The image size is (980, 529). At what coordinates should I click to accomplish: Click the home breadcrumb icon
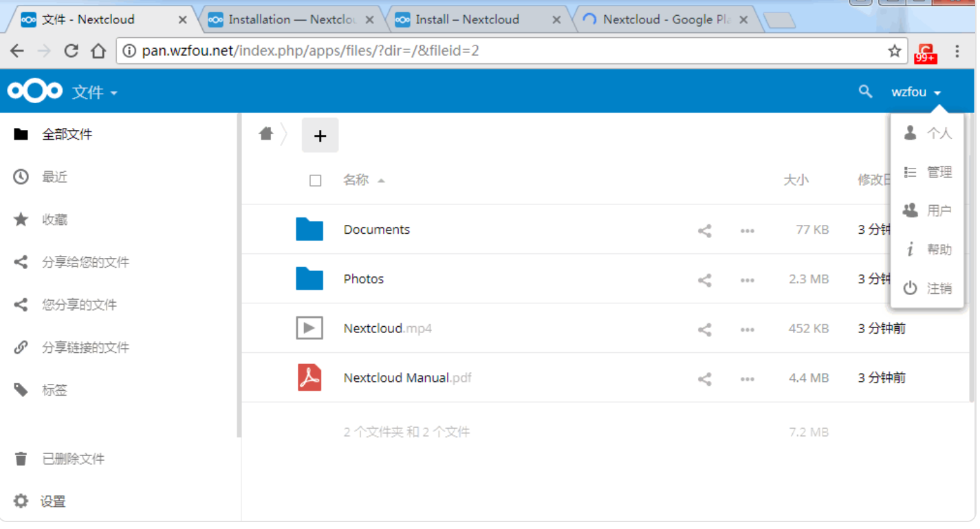[266, 134]
